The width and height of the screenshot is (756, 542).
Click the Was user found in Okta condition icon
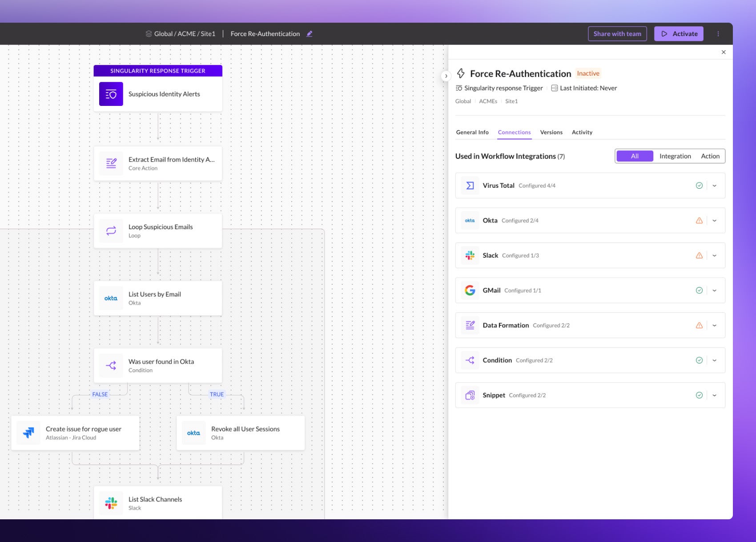111,365
